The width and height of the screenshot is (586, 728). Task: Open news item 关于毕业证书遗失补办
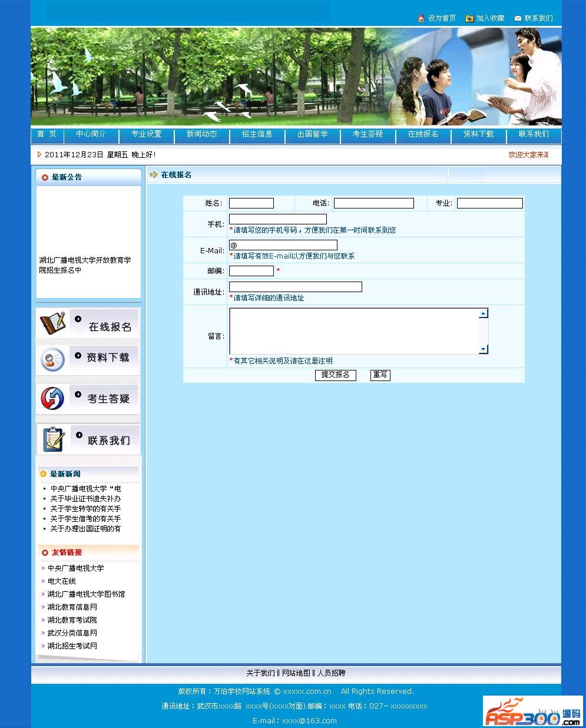point(85,499)
